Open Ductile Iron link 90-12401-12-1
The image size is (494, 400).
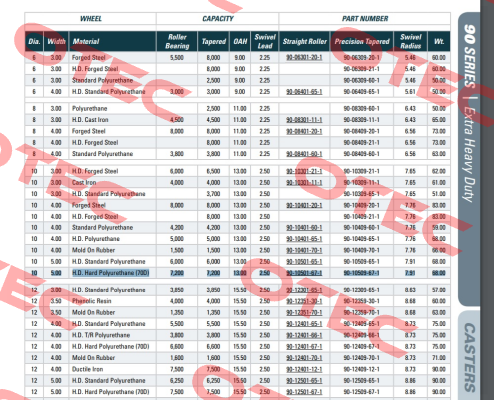[304, 369]
